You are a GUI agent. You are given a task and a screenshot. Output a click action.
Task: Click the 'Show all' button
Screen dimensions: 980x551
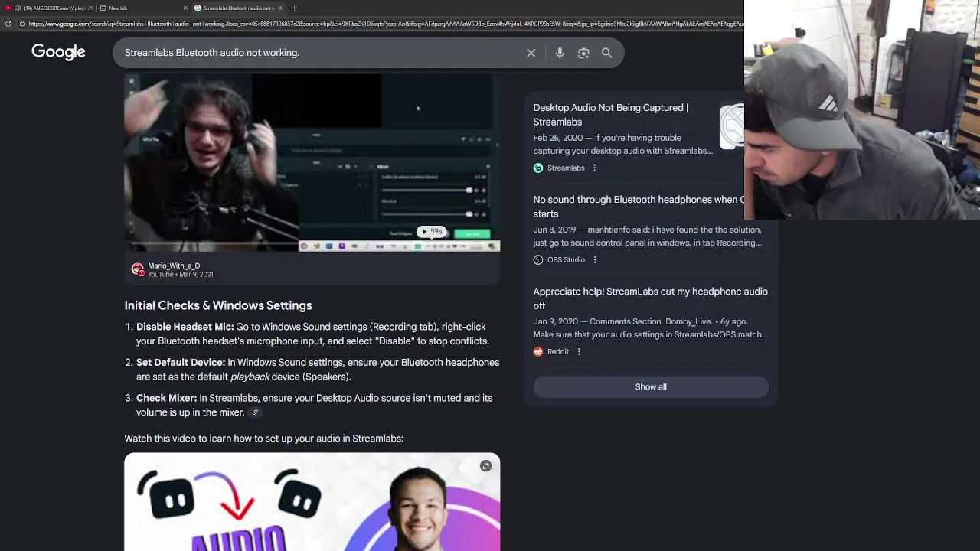pos(651,386)
